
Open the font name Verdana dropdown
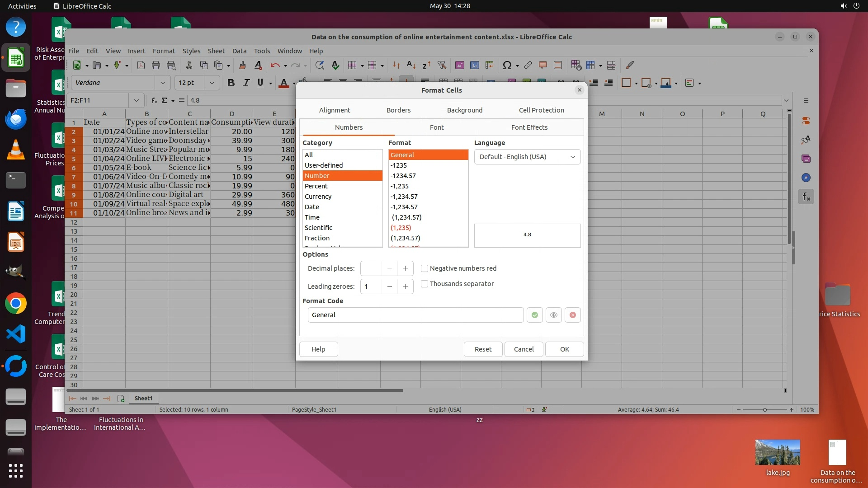point(162,83)
